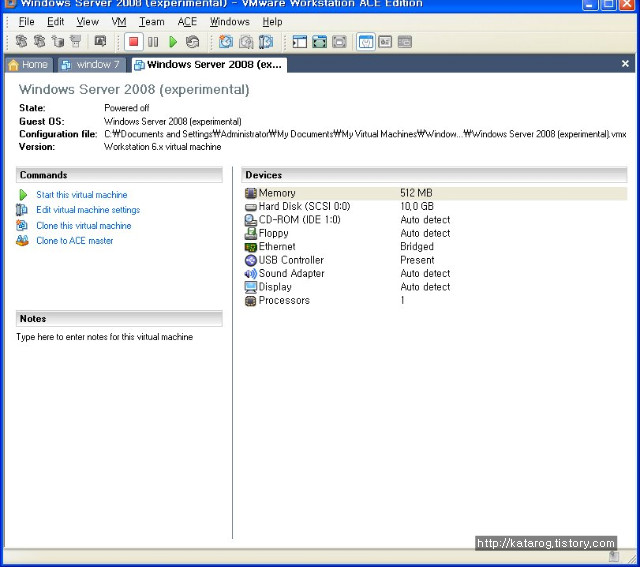This screenshot has height=567, width=640.
Task: Select the Windows Server 2008 tab
Action: tap(209, 64)
